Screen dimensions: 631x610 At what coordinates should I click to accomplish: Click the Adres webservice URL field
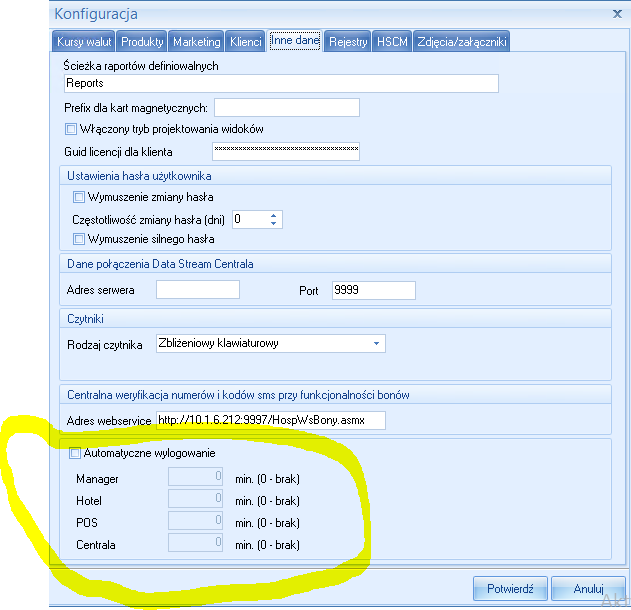[x=270, y=420]
